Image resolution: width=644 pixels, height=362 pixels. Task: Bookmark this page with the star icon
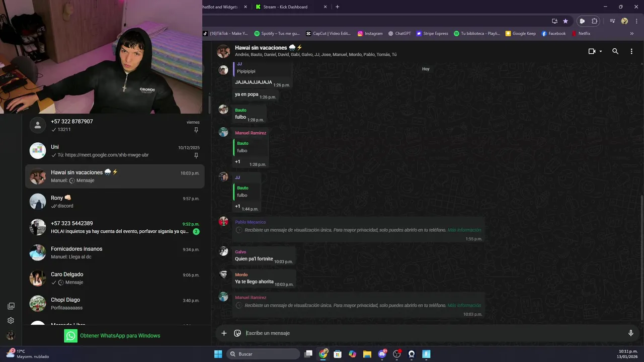pyautogui.click(x=566, y=21)
